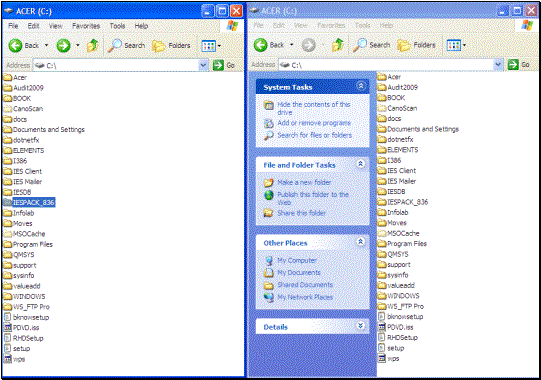Click Publish this folder to the Web
The width and height of the screenshot is (541, 380).
coord(313,198)
